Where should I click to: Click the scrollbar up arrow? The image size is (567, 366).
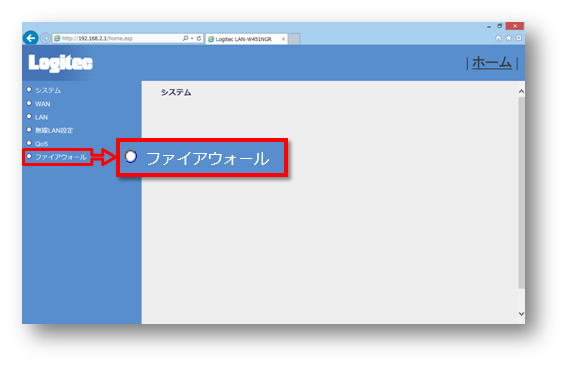coord(521,92)
